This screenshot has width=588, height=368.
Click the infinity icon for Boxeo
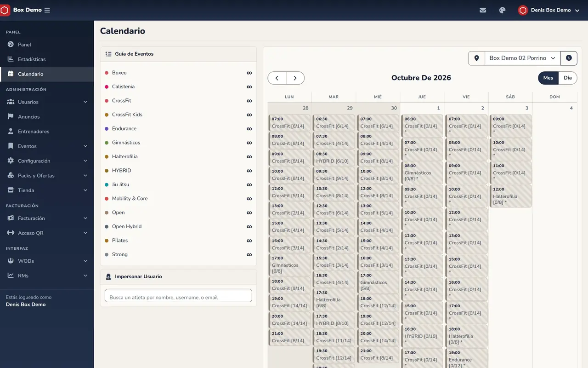point(249,73)
